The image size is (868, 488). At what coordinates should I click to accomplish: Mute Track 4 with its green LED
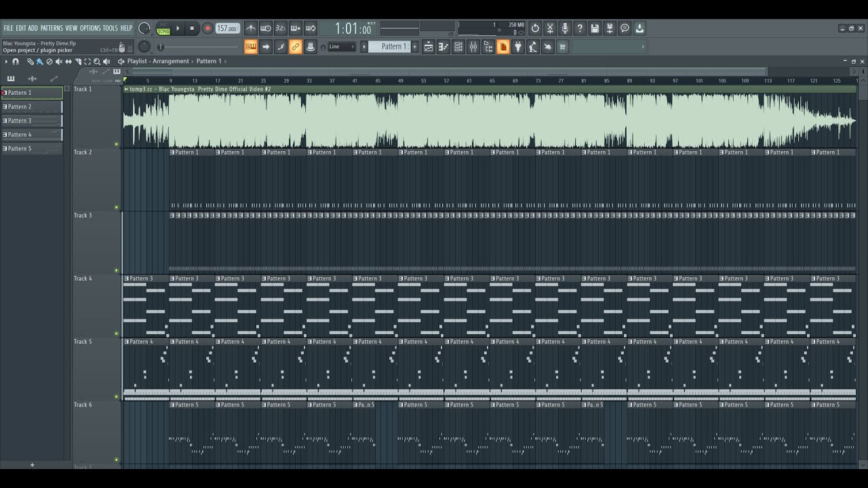[x=117, y=333]
